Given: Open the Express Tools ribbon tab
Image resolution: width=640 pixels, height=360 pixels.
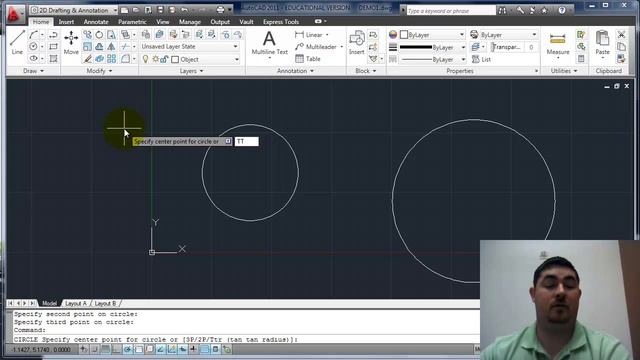Looking at the screenshot, I should tap(281, 22).
